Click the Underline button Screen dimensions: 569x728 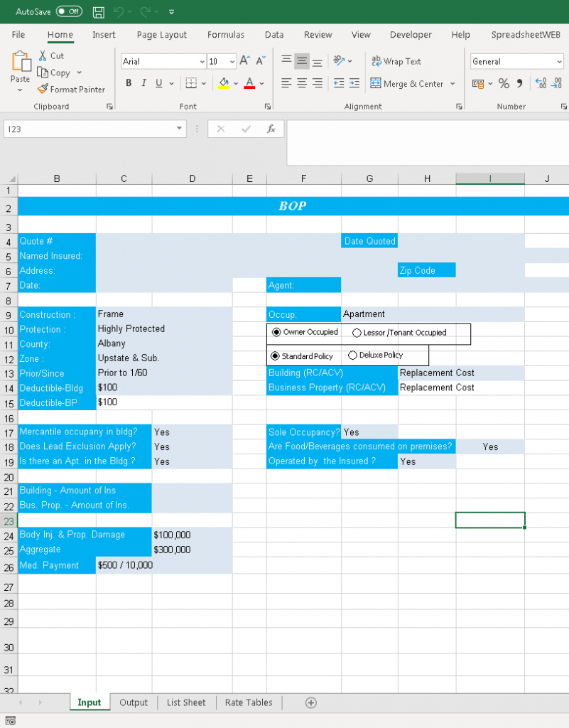point(158,83)
